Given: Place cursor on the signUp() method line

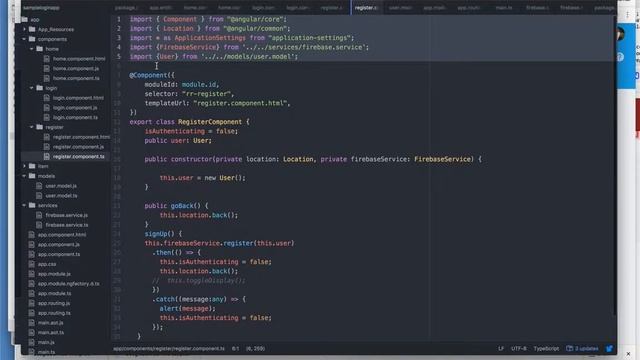Looking at the screenshot, I should point(163,234).
